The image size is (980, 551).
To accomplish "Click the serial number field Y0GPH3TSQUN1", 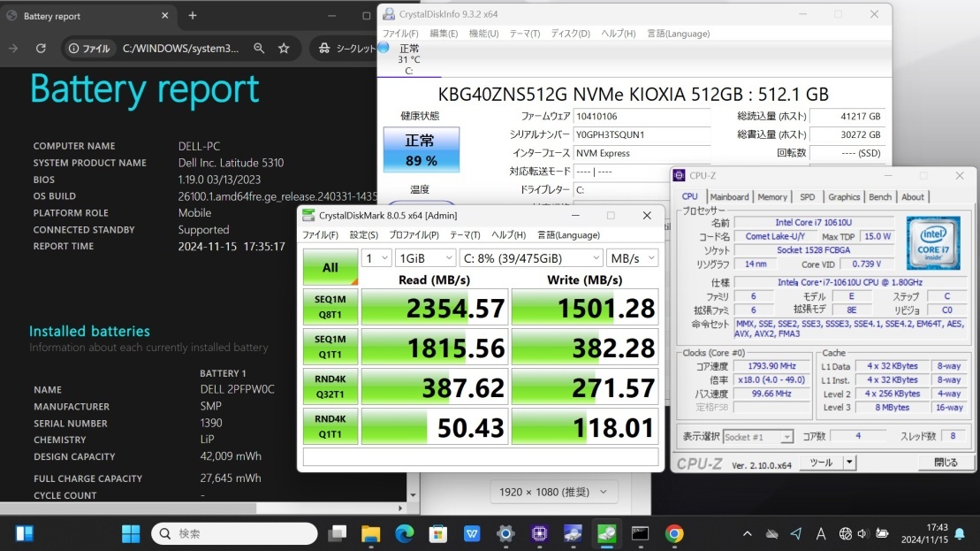I will 642,134.
